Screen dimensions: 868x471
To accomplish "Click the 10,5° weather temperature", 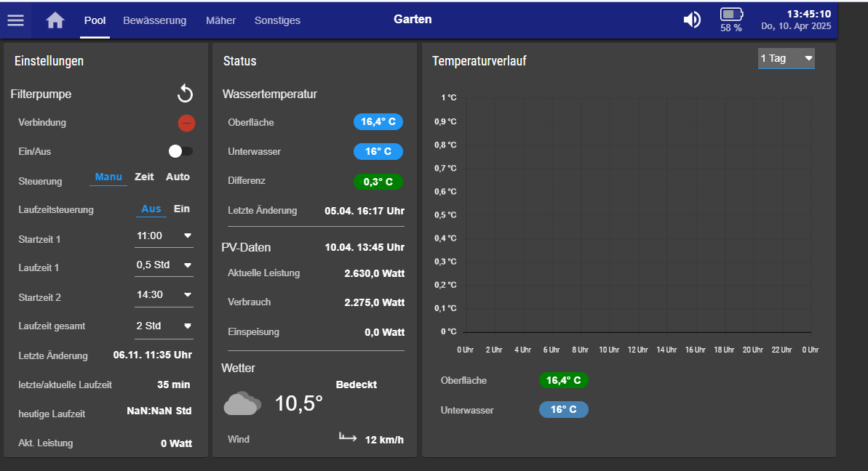I will (299, 403).
